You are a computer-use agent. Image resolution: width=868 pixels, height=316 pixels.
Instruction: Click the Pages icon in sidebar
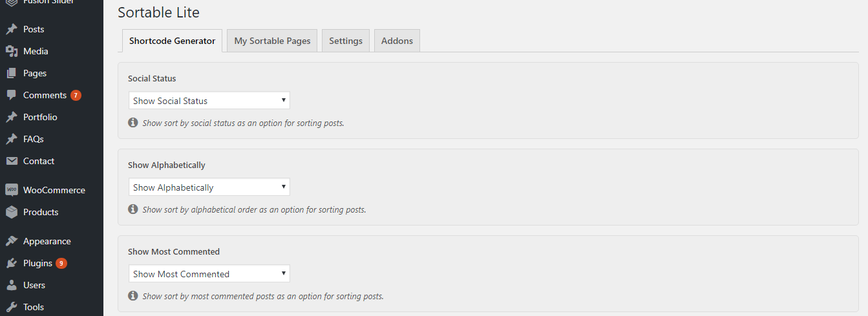tap(12, 73)
